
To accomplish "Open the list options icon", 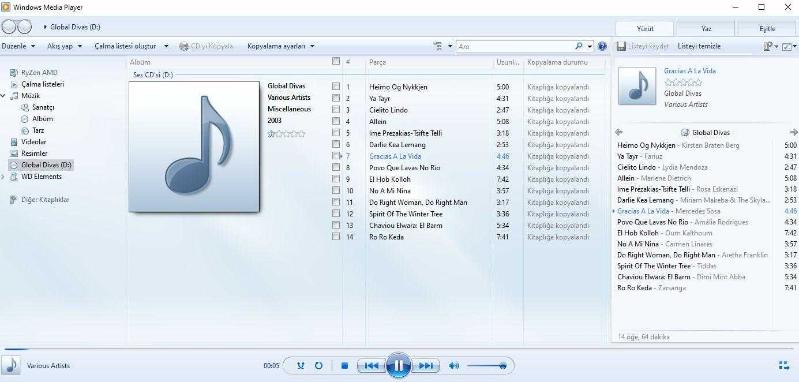I will pyautogui.click(x=768, y=46).
